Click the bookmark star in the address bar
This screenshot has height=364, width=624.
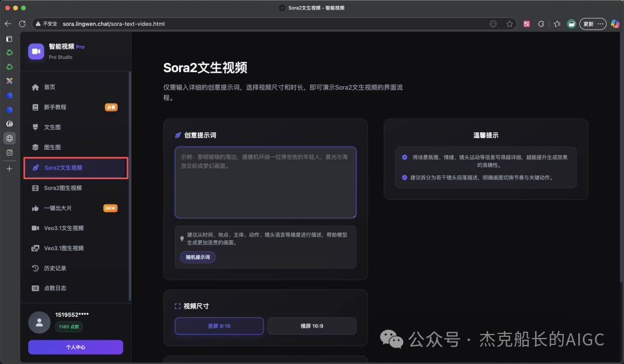[x=509, y=24]
